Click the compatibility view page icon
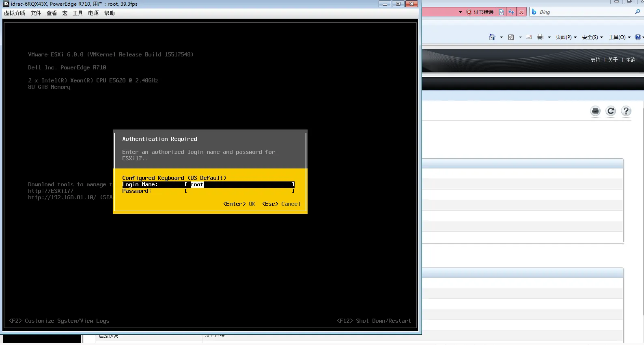Viewport: 644px width, 345px height. tap(502, 12)
